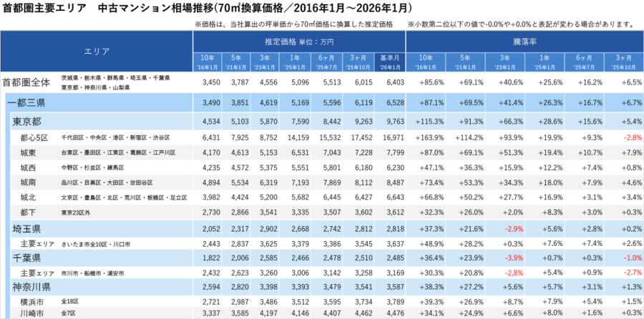Click the 城北 area label
The height and width of the screenshot is (319, 644).
pyautogui.click(x=29, y=197)
